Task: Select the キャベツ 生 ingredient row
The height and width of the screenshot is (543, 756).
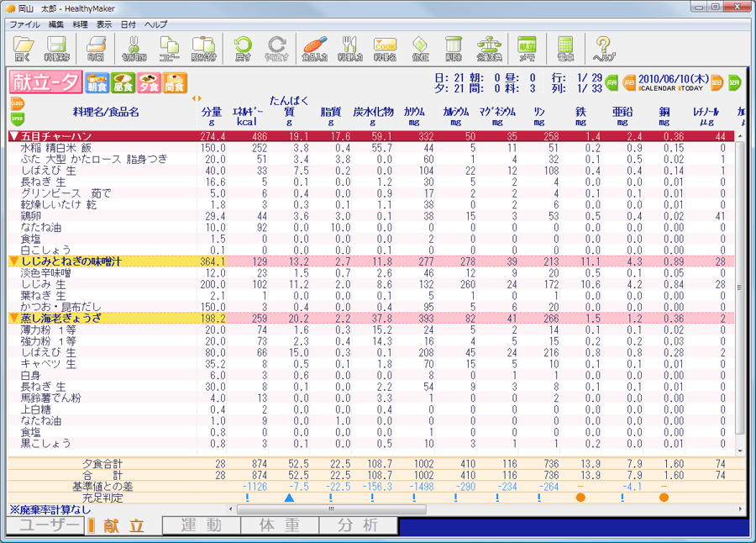Action: pyautogui.click(x=371, y=364)
